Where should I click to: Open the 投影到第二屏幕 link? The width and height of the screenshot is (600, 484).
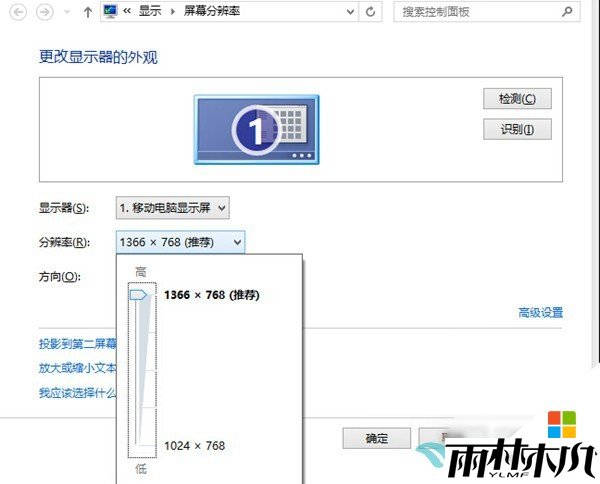[77, 344]
